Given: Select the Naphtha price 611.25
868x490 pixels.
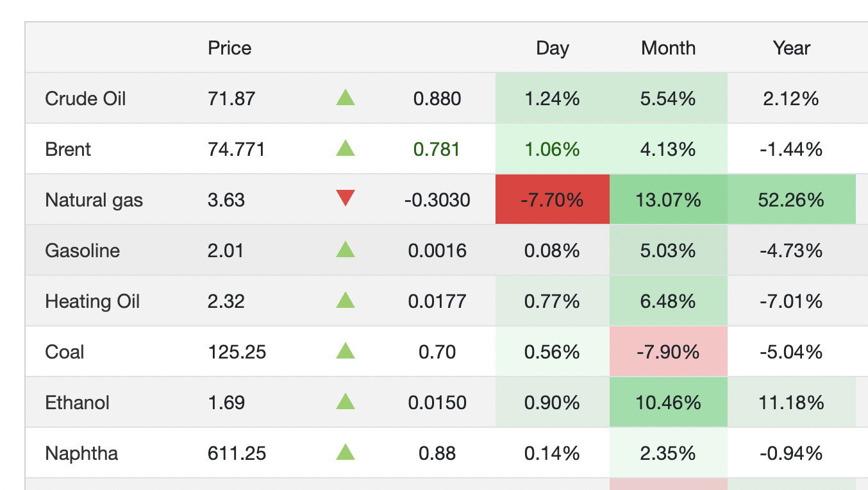Looking at the screenshot, I should 237,453.
